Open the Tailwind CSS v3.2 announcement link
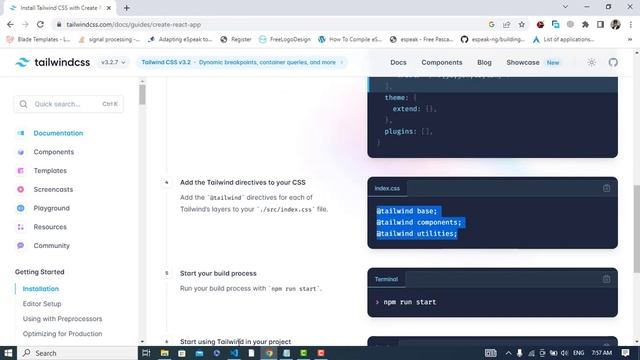The height and width of the screenshot is (360, 640). pyautogui.click(x=242, y=62)
